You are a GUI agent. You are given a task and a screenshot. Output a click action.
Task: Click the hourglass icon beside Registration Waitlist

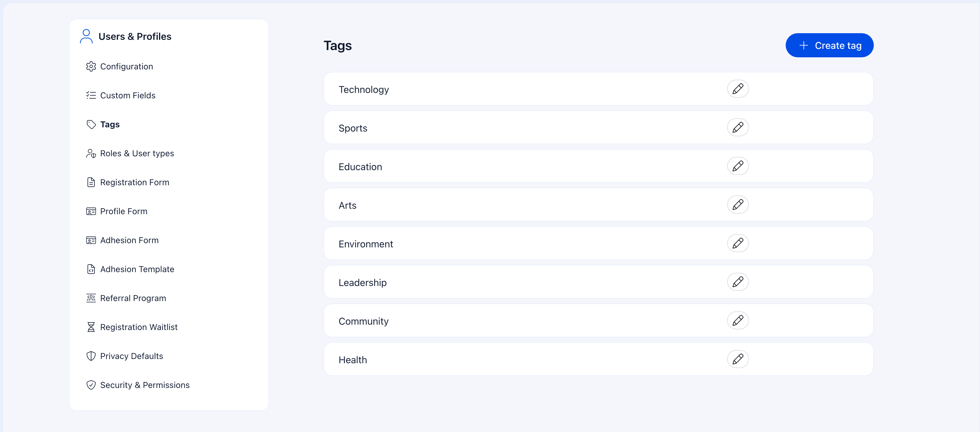(x=91, y=327)
